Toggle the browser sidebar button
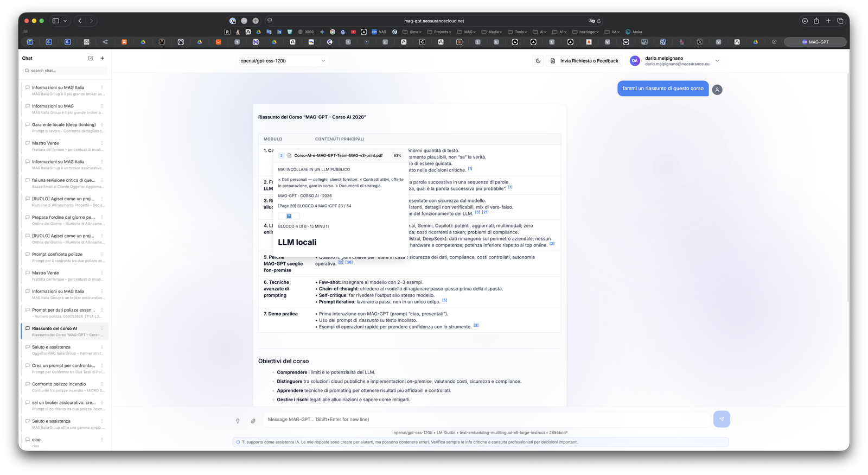Screen dimensions: 868x475 pos(55,21)
